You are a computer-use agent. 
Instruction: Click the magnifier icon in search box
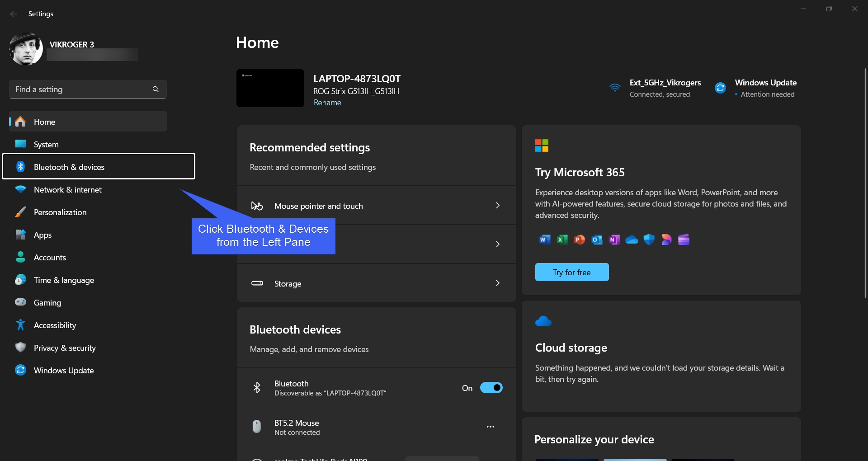point(156,89)
